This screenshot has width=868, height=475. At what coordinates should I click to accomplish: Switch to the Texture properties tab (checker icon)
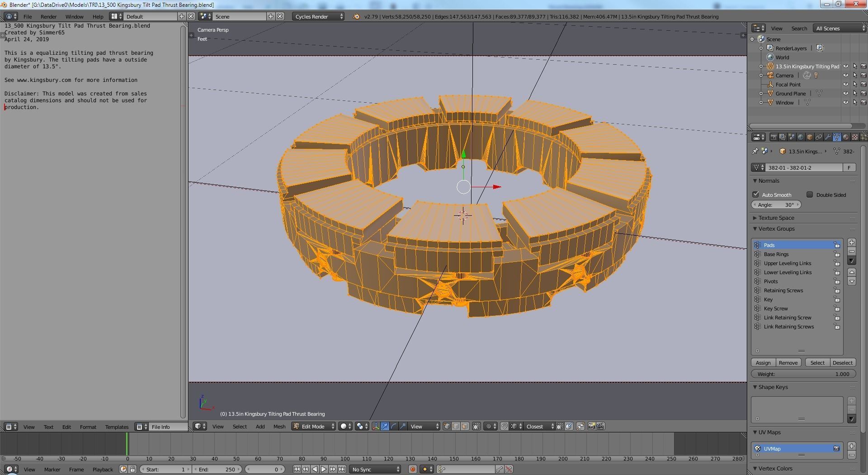click(855, 137)
